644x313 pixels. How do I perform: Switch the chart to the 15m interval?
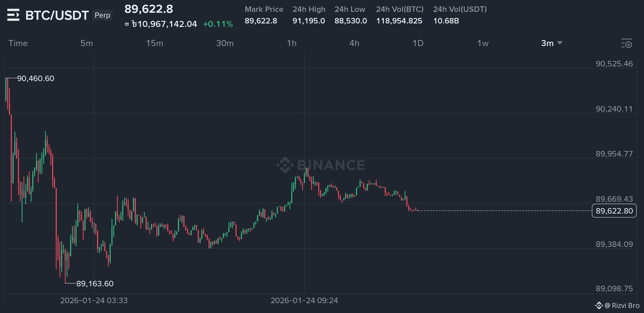click(155, 43)
